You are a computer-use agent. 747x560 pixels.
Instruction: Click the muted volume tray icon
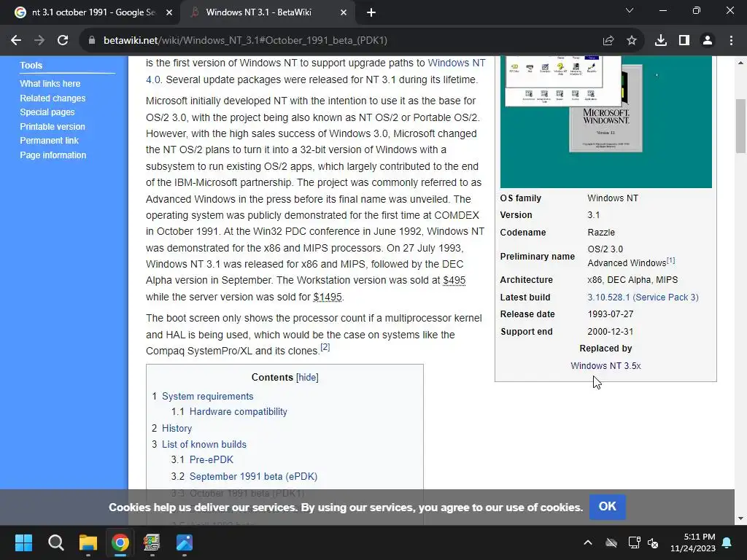pos(653,542)
